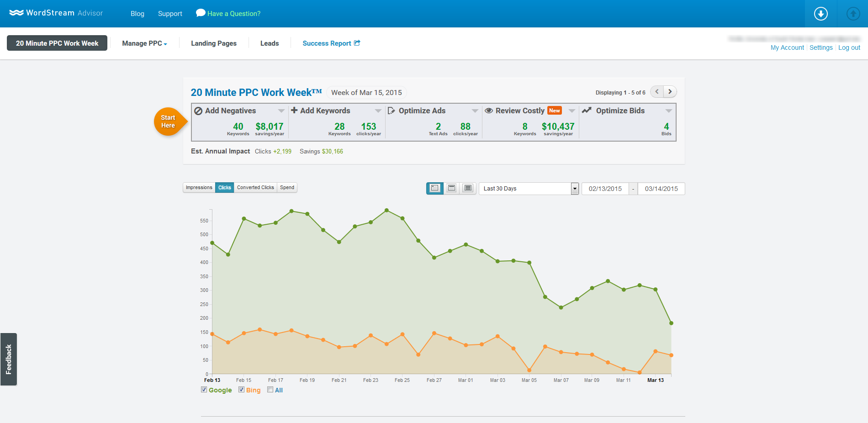Image resolution: width=868 pixels, height=423 pixels.
Task: Expand the Optimize Ads dropdown arrow
Action: (x=475, y=111)
